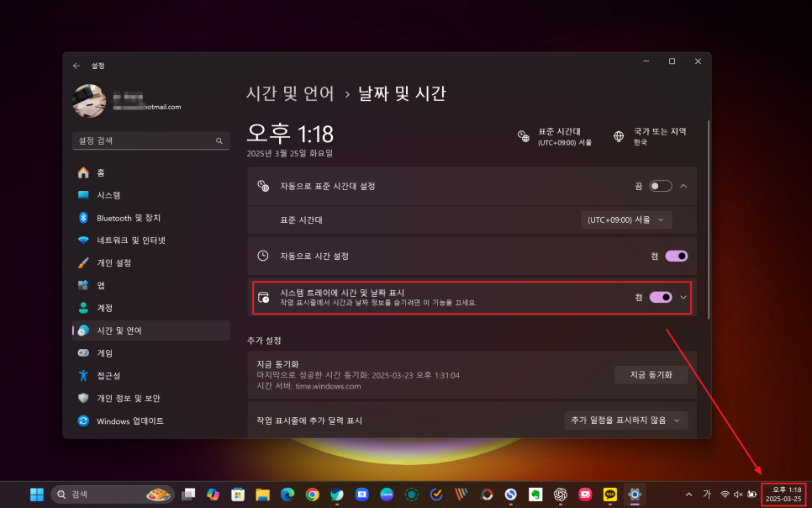
Task: Click the time server text time.windows.com
Action: [328, 386]
